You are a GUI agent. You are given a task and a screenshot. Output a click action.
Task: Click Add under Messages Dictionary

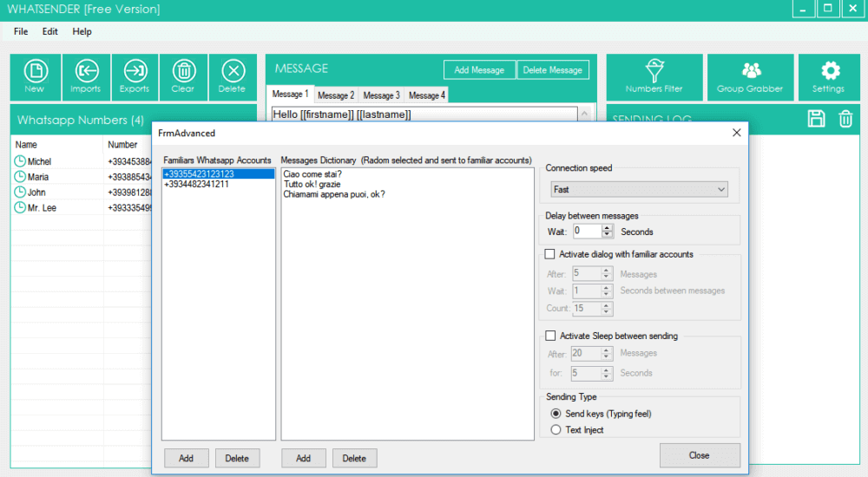point(303,458)
